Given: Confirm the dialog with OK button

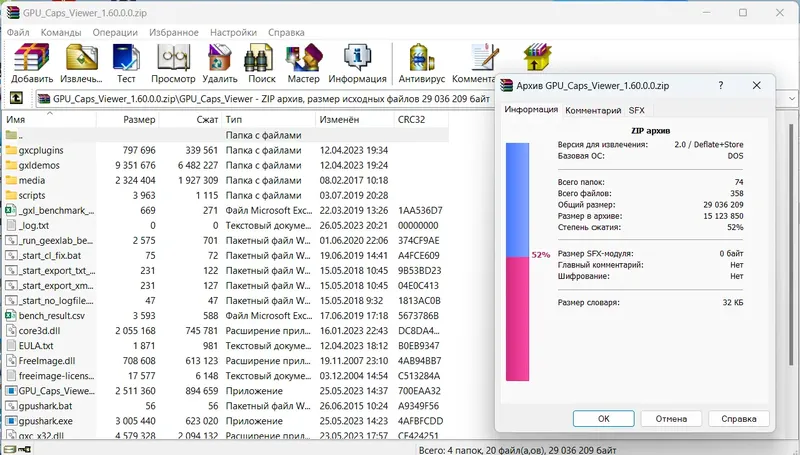Looking at the screenshot, I should pyautogui.click(x=604, y=418).
